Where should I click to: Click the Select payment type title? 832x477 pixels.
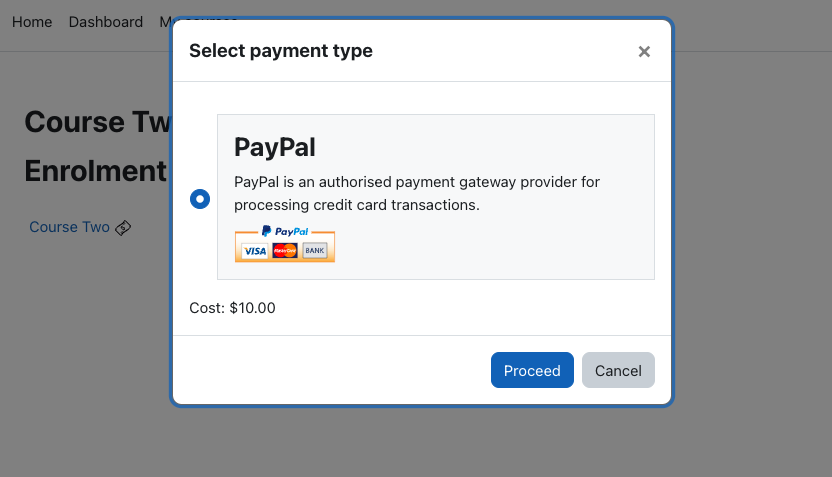[281, 51]
